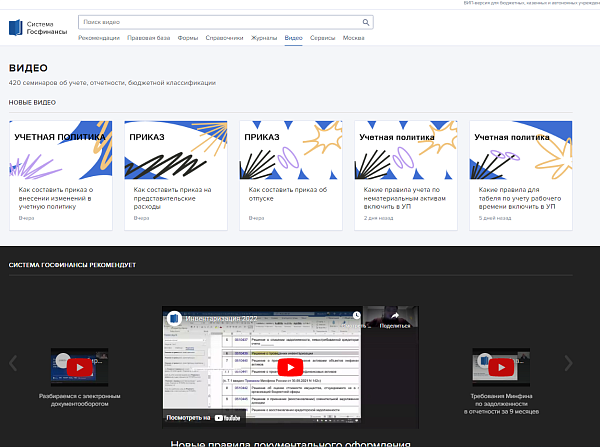Screen dimensions: 600x447
Task: Switch to the Формы tab
Action: point(187,38)
